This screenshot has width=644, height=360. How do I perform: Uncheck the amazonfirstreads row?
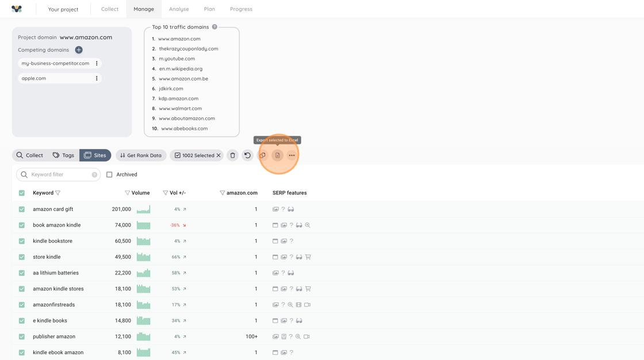22,305
